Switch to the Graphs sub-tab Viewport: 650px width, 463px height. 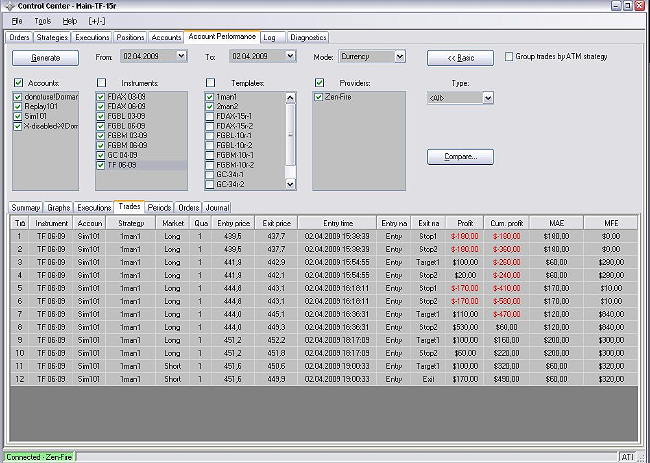coord(59,207)
